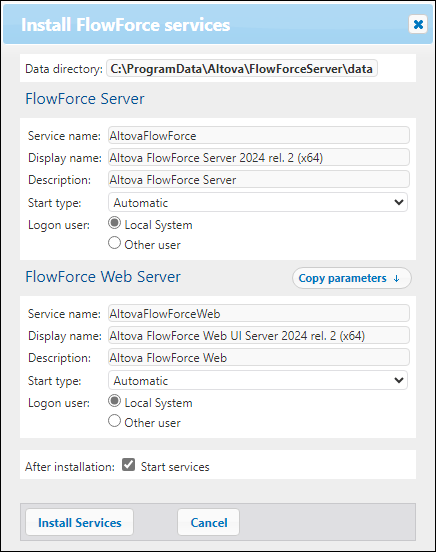Click the FlowForce Server Display name field
The width and height of the screenshot is (436, 552).
(259, 157)
